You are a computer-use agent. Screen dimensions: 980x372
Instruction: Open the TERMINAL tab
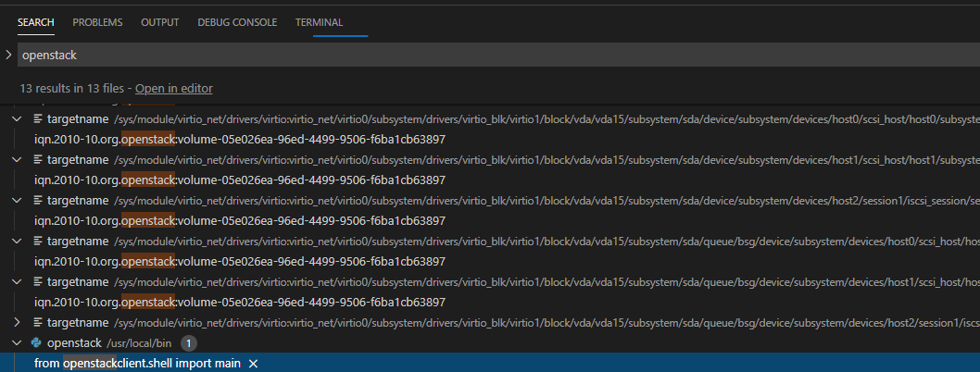[x=319, y=22]
